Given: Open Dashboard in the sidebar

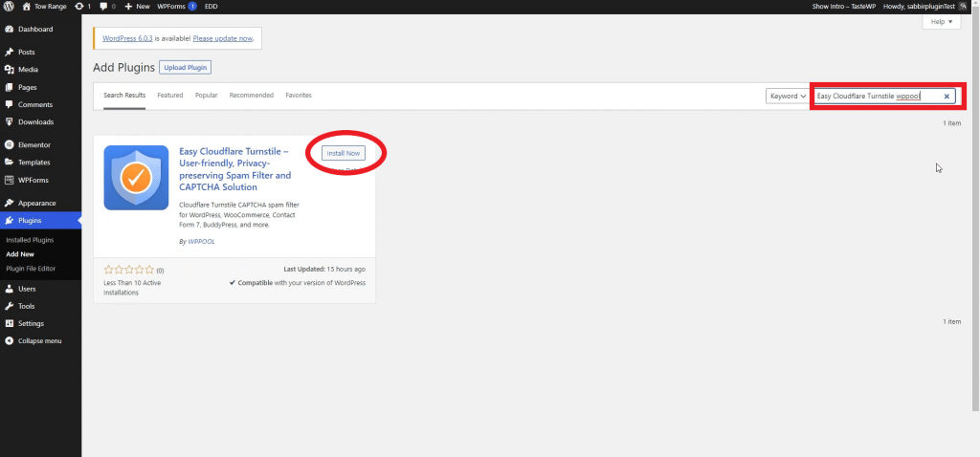Looking at the screenshot, I should pyautogui.click(x=40, y=30).
